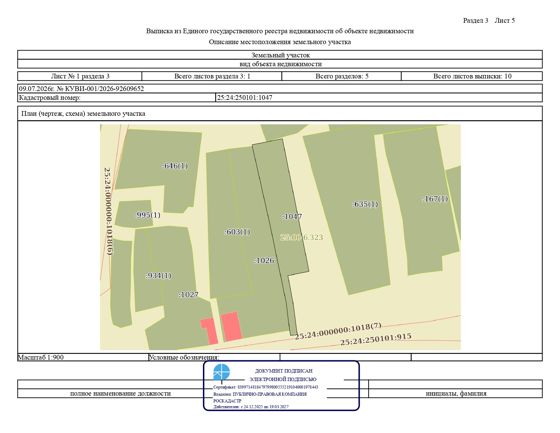Click the parcel label :635(1) on the map
560x433 pixels.
[365, 204]
